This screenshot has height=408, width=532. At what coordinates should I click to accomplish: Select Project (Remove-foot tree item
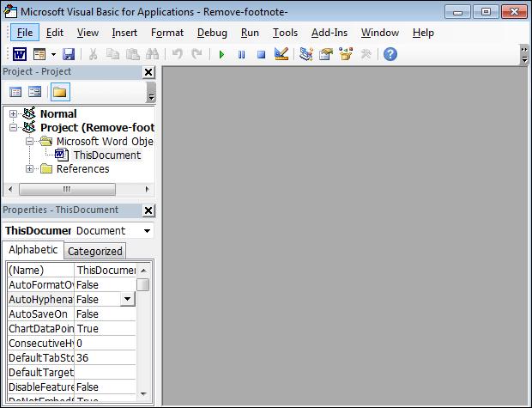pyautogui.click(x=97, y=128)
